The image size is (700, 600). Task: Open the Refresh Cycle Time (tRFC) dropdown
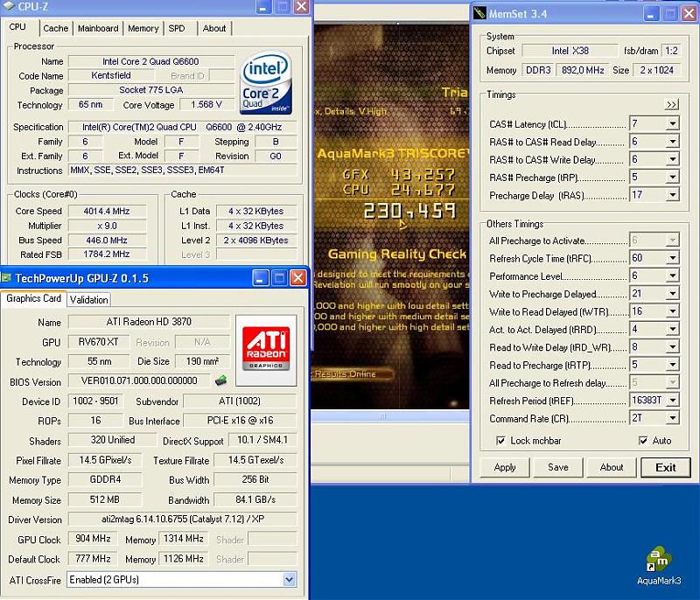[672, 258]
